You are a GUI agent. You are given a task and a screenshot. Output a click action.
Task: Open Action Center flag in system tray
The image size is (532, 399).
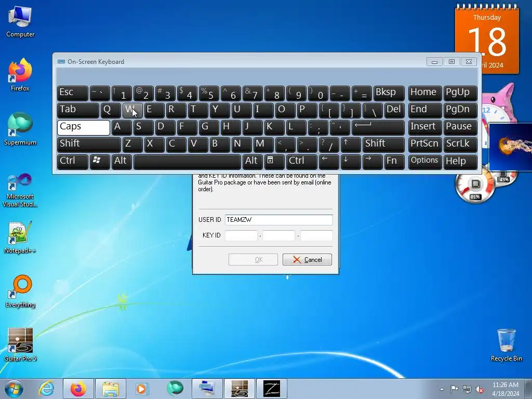point(454,389)
